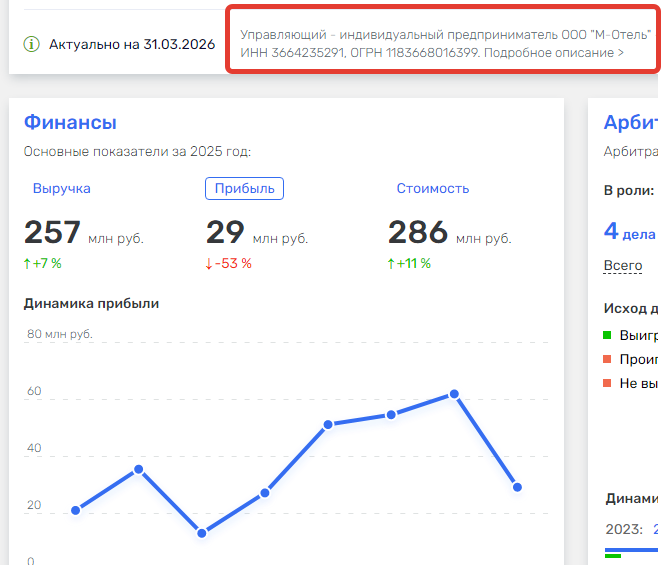Click the 80 млн руб. axis label
Image resolution: width=661 pixels, height=565 pixels.
click(x=60, y=334)
